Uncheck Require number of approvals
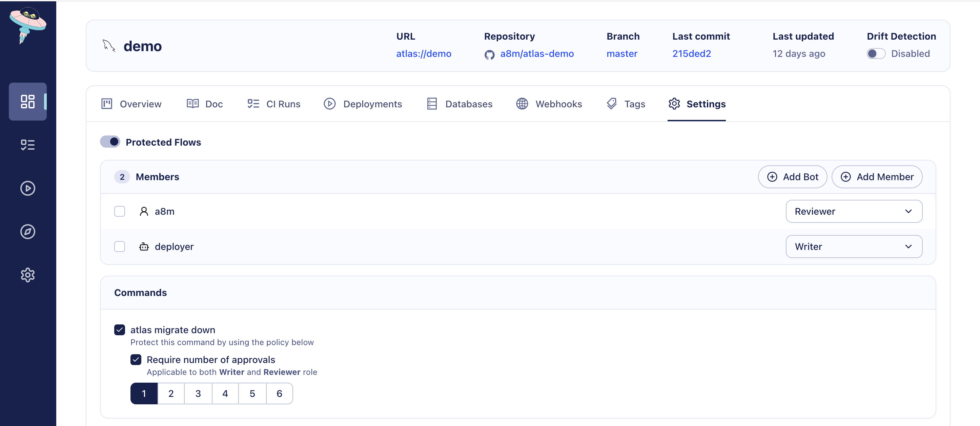Viewport: 980px width, 426px height. tap(136, 360)
